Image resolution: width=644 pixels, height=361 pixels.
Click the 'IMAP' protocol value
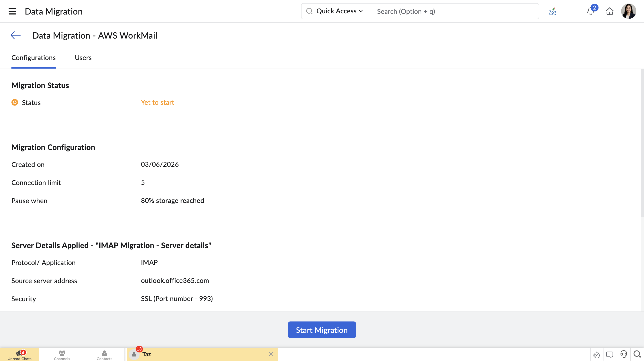coord(149,262)
